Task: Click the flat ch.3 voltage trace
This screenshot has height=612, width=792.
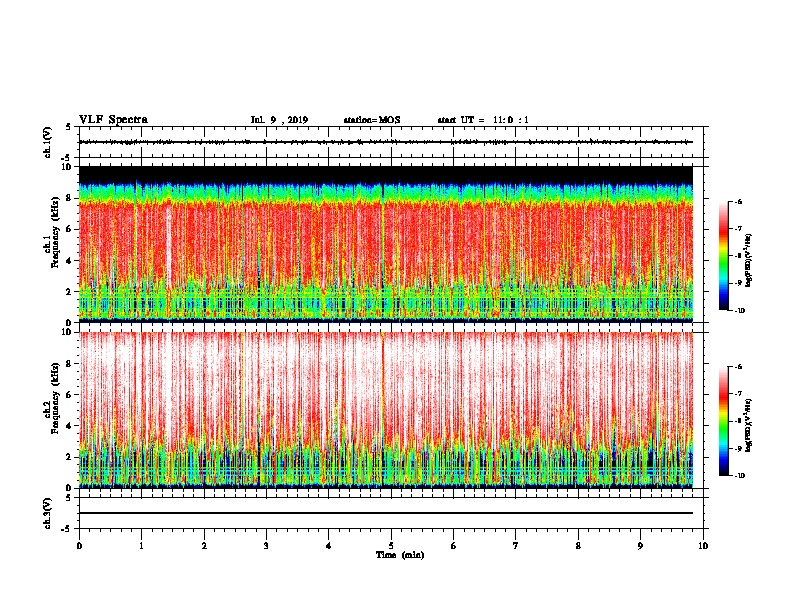Action: click(x=386, y=513)
